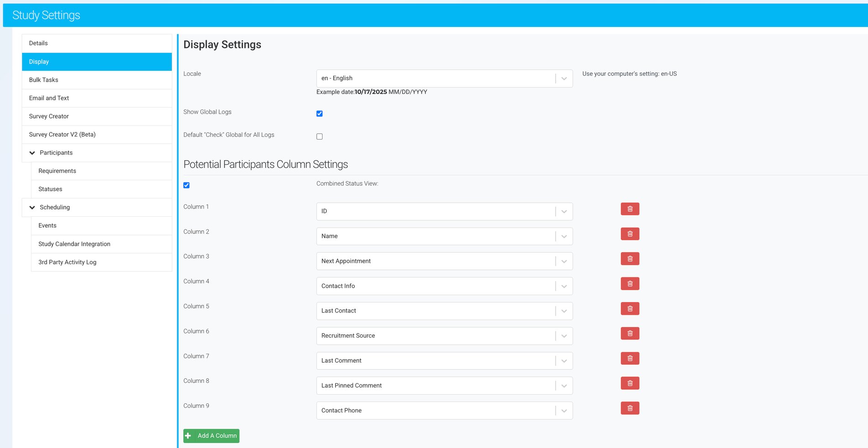
Task: Click the Study Settings header title
Action: coord(46,15)
